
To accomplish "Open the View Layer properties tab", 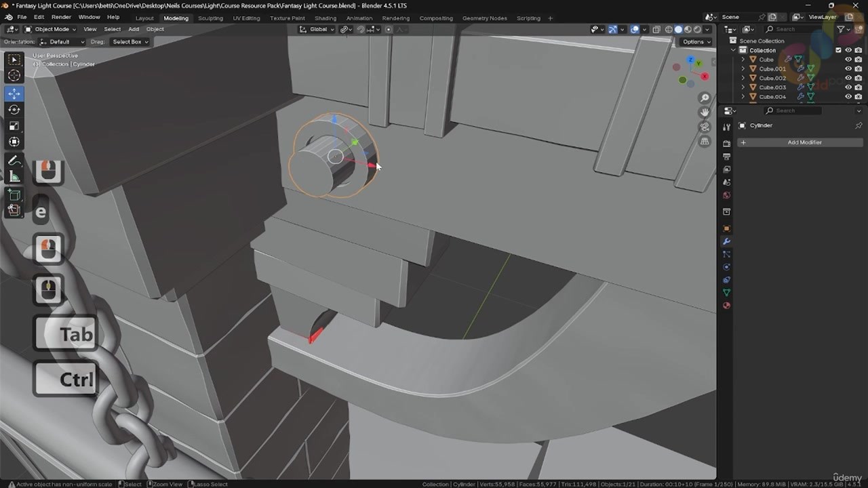I will pos(726,169).
